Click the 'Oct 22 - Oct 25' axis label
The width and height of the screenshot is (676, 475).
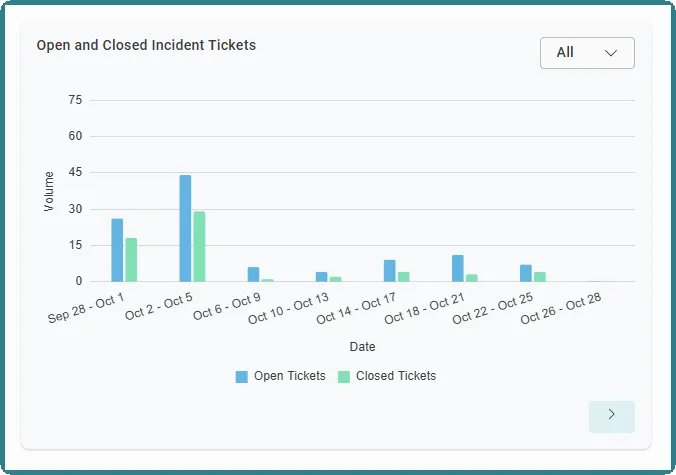click(x=493, y=309)
